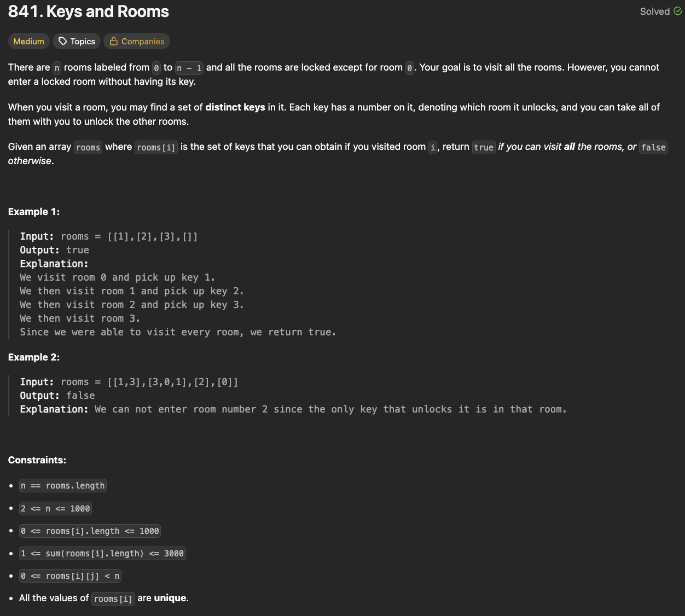
Task: Click the "n == rooms.length" constraint
Action: [x=62, y=486]
